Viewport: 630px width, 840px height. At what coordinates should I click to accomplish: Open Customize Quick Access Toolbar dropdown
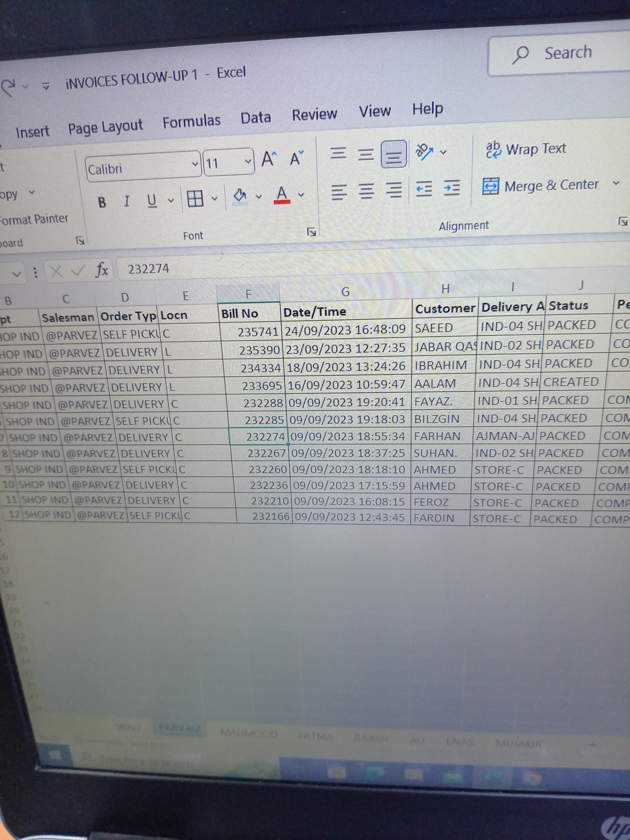point(46,86)
